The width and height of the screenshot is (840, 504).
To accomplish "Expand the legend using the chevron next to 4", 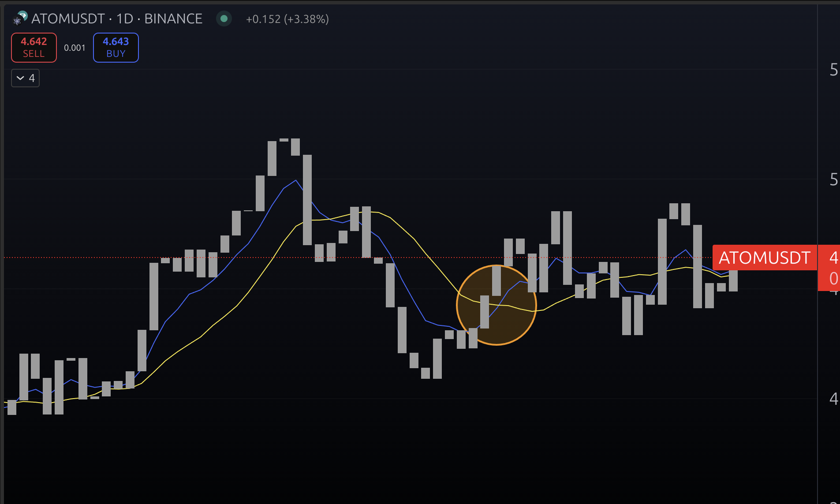I will tap(20, 78).
